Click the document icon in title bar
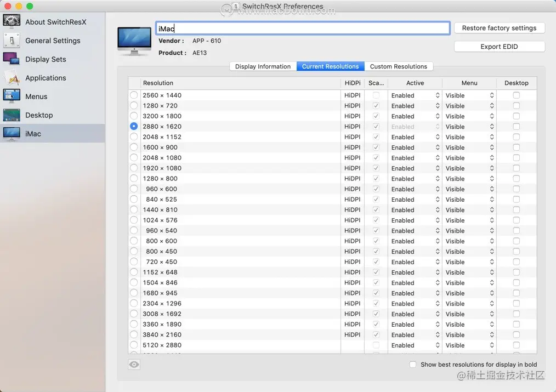 [x=235, y=6]
